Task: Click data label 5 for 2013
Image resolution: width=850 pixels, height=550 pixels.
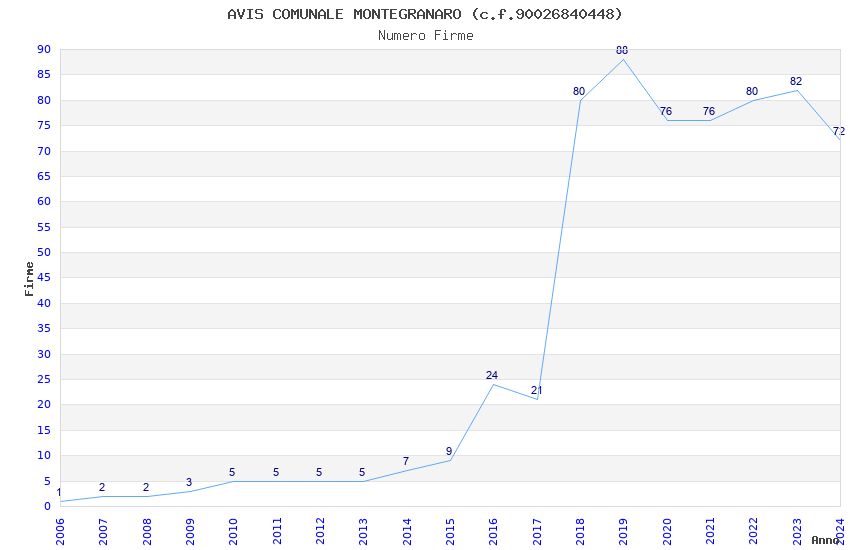Action: 362,472
